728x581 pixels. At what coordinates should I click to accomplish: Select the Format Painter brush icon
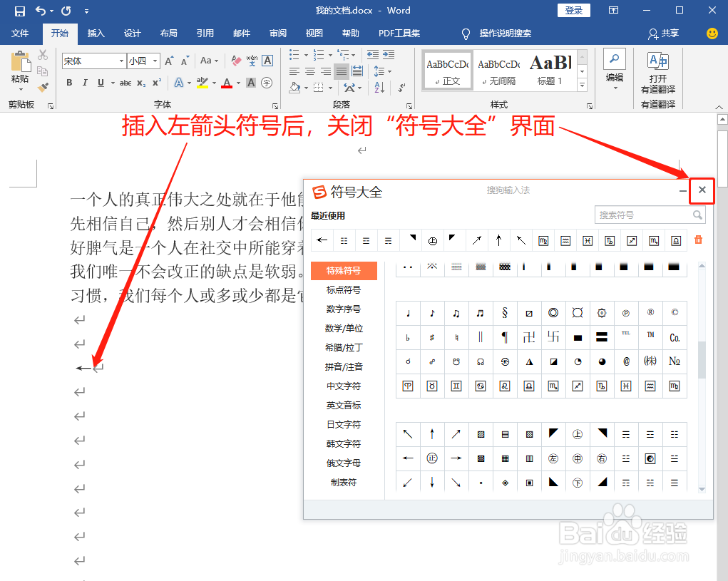point(43,87)
